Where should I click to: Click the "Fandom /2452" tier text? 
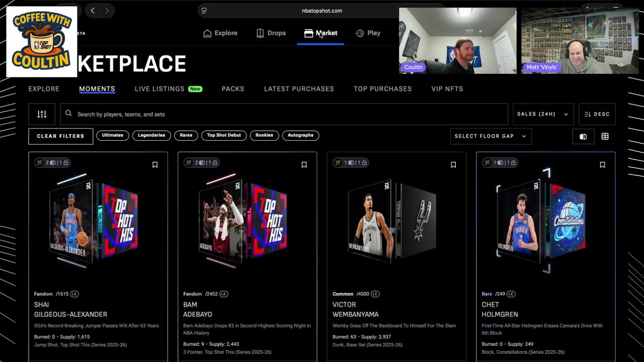pos(200,294)
